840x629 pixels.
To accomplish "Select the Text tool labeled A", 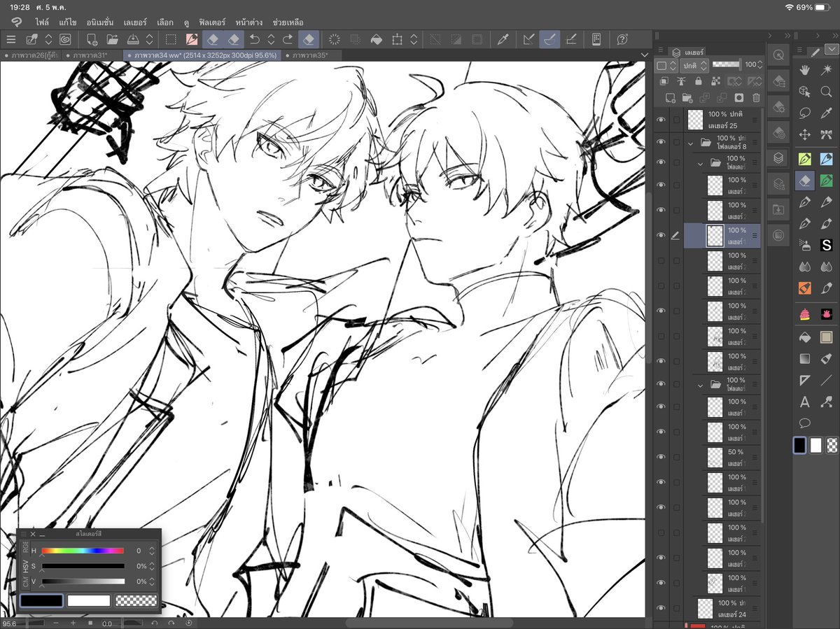I will [805, 402].
